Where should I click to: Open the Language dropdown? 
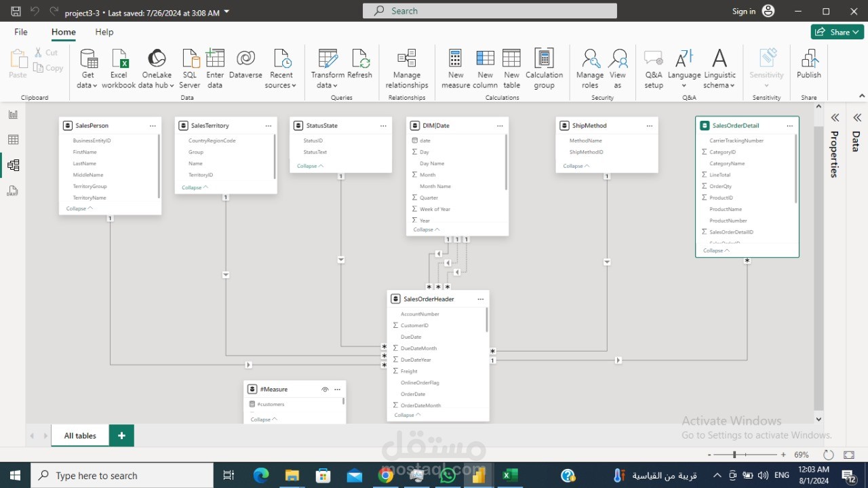click(x=684, y=69)
